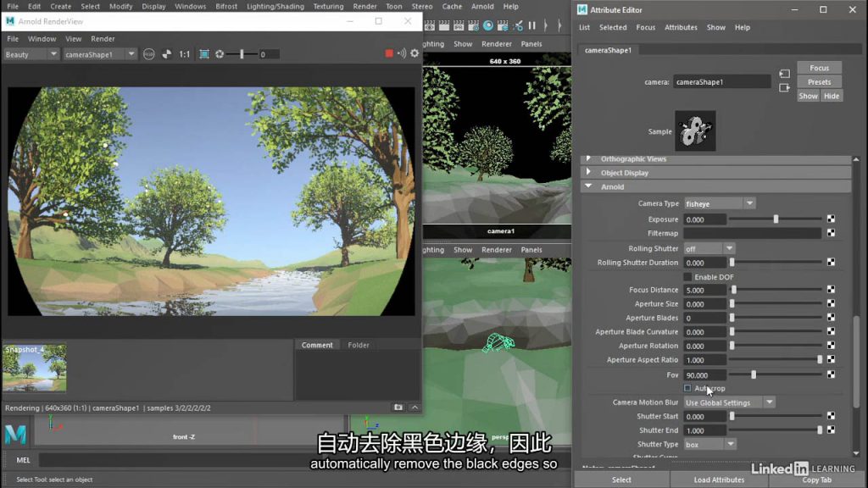Open the Panels menu in camera1 viewport
This screenshot has height=488, width=868.
(531, 44)
